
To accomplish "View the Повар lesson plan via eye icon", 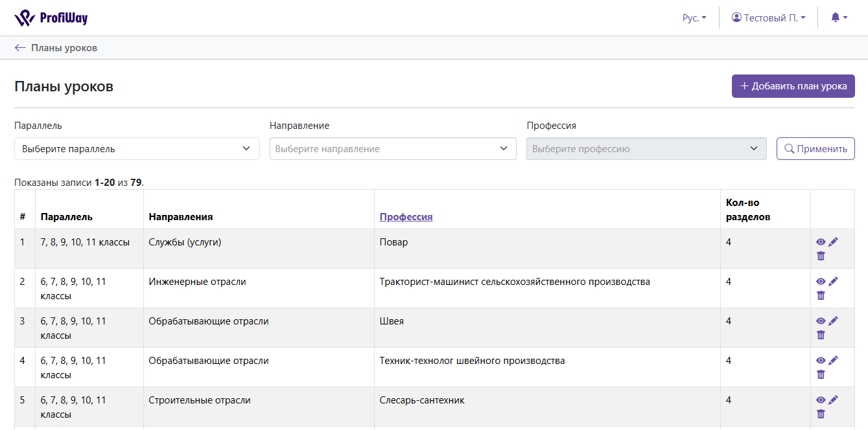I will (x=821, y=242).
